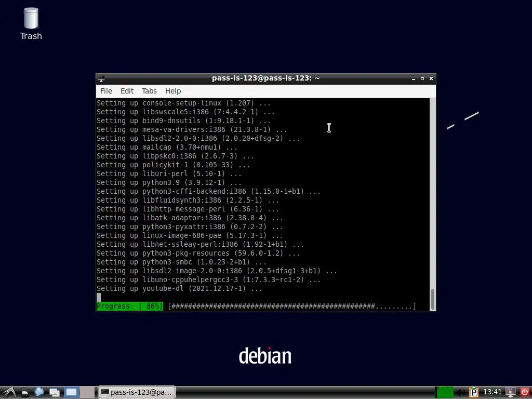
Task: Click the volume control tray icon
Action: click(461, 393)
